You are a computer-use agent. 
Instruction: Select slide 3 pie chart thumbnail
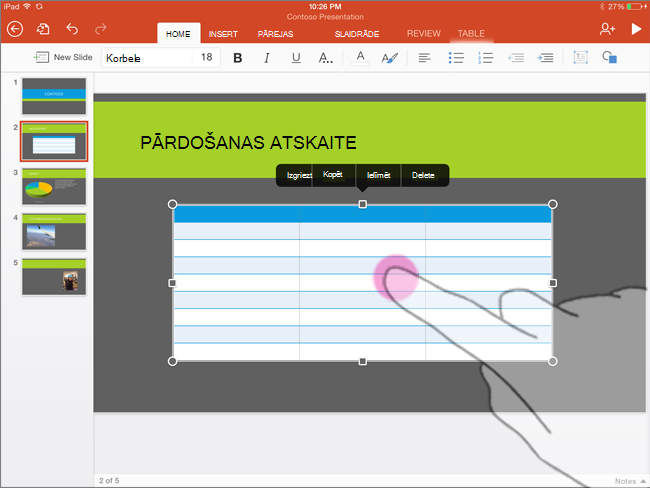[x=54, y=187]
